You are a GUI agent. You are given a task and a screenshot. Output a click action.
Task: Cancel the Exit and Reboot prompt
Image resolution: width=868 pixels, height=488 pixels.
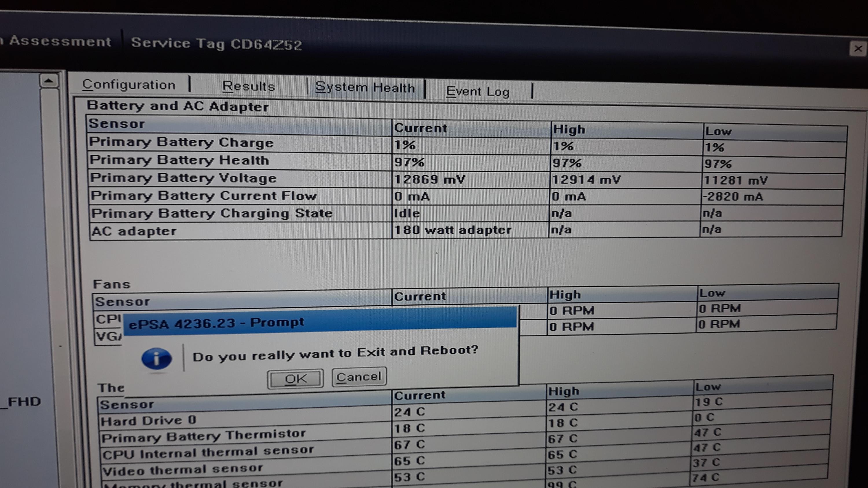point(359,377)
